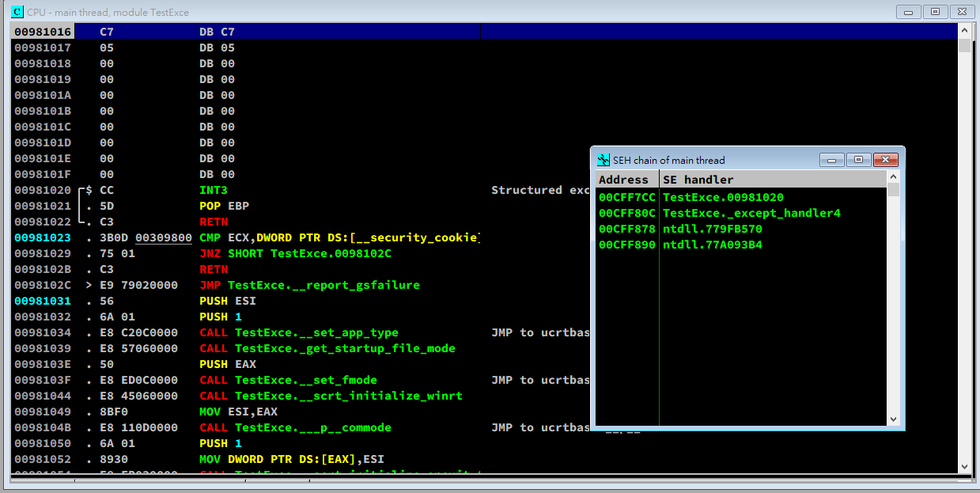The height and width of the screenshot is (493, 980).
Task: Click the CPU window system icon
Action: (x=17, y=12)
